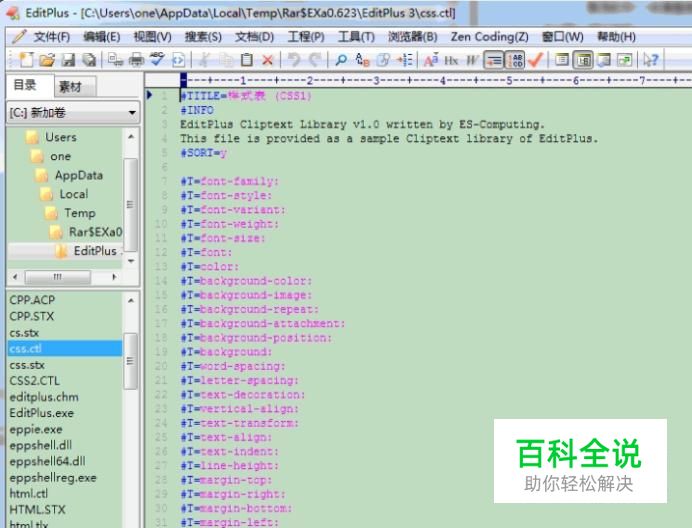Select CPP.ACP in file list
Image resolution: width=692 pixels, height=528 pixels.
32,300
